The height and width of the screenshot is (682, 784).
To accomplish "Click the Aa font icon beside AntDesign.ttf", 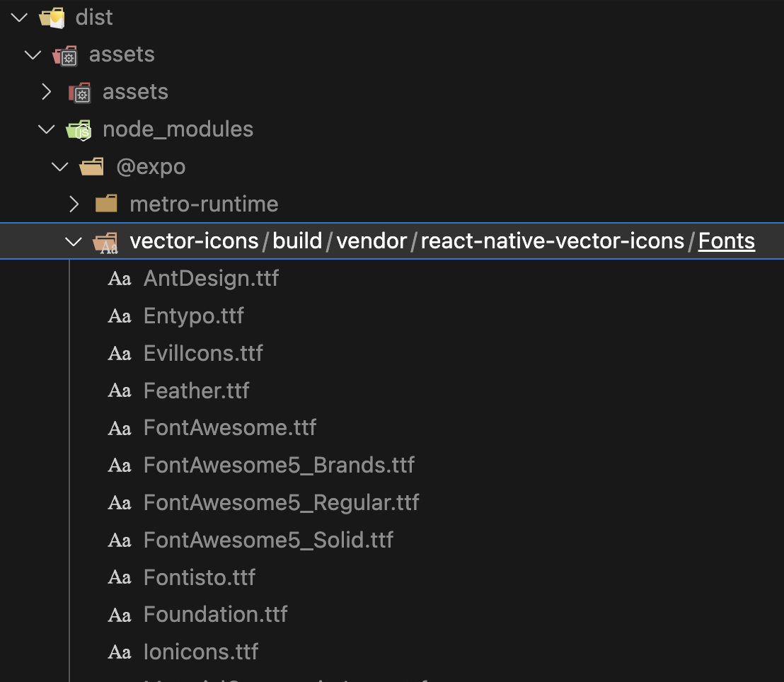I will point(119,278).
